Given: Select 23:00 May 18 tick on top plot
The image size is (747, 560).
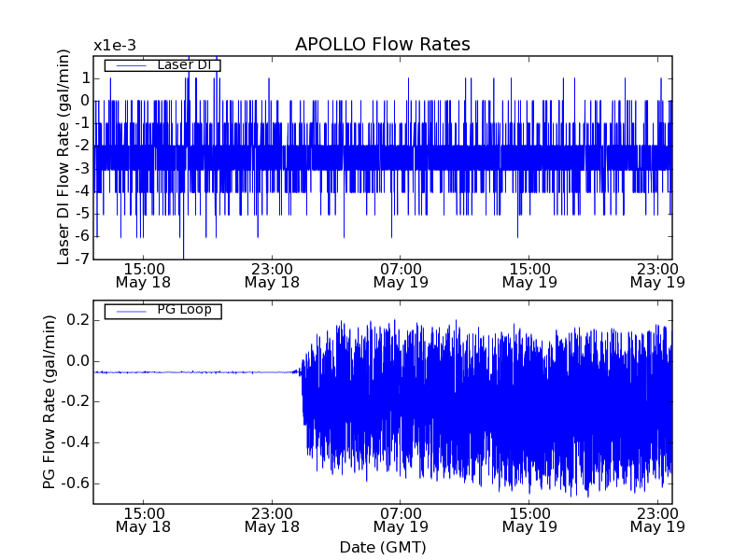Looking at the screenshot, I should pyautogui.click(x=272, y=274).
